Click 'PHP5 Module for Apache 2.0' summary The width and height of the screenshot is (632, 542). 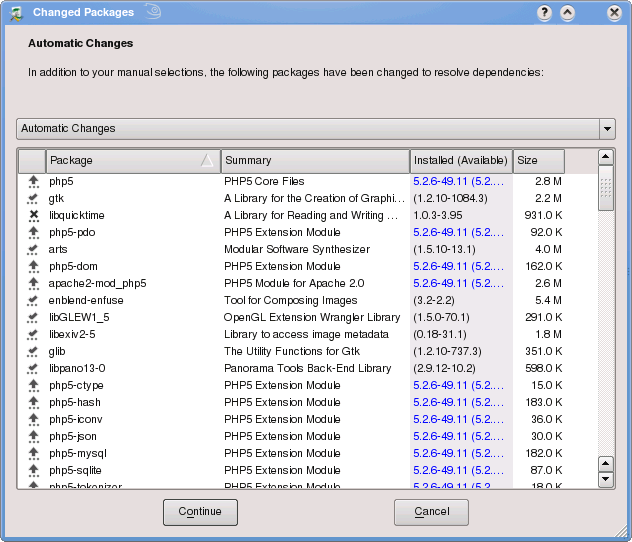(294, 284)
